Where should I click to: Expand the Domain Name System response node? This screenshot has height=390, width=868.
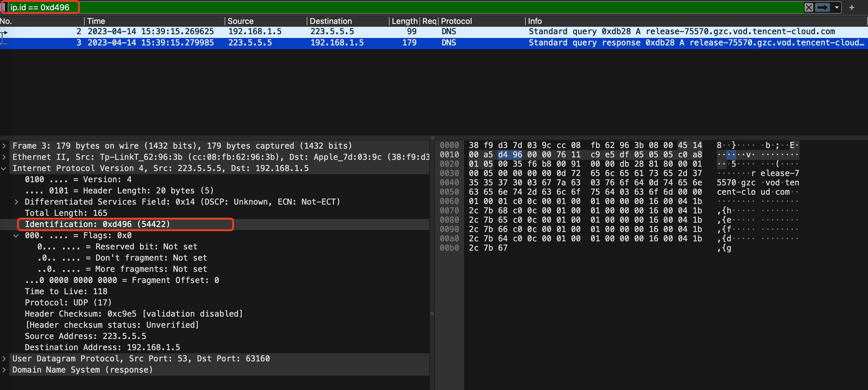4,370
